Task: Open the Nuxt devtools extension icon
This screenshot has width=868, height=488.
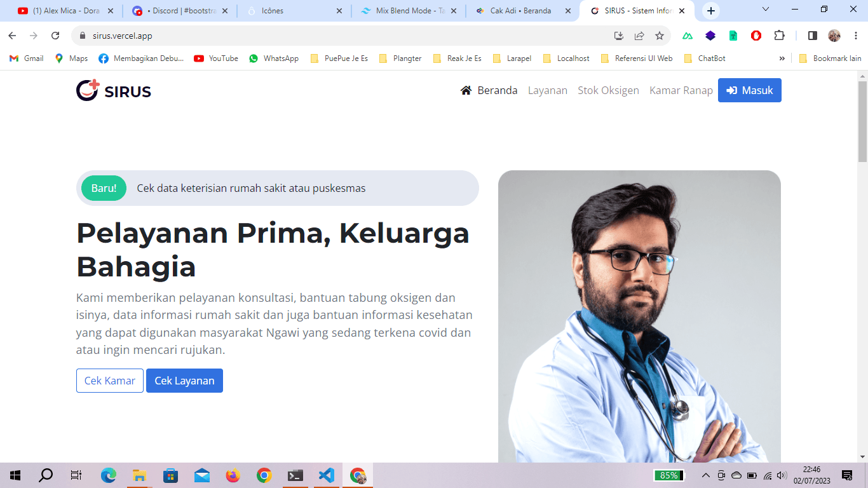Action: click(x=688, y=36)
